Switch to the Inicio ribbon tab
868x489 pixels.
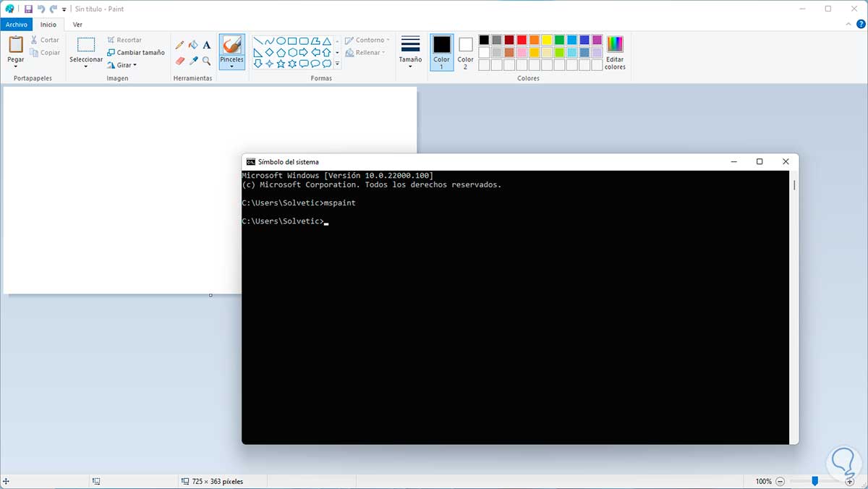pos(48,25)
